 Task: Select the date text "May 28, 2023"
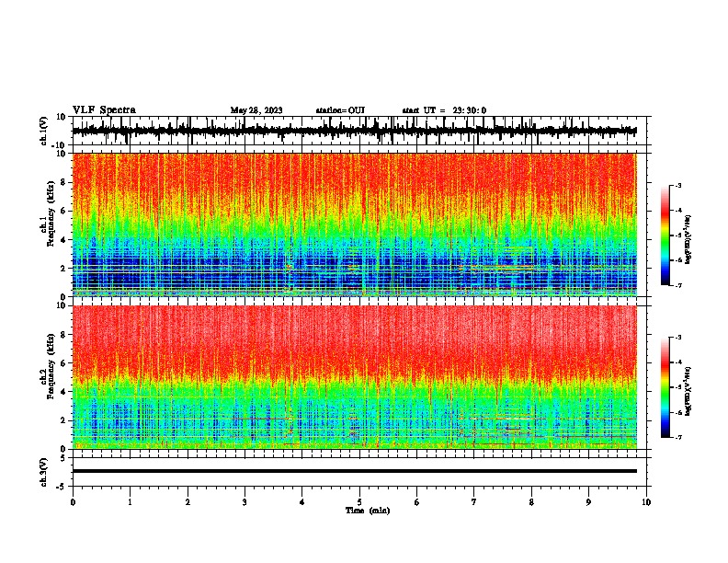coord(256,110)
